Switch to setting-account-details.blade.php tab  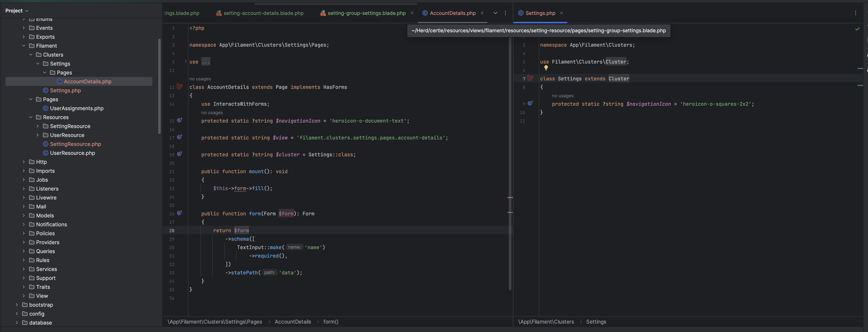click(x=263, y=13)
